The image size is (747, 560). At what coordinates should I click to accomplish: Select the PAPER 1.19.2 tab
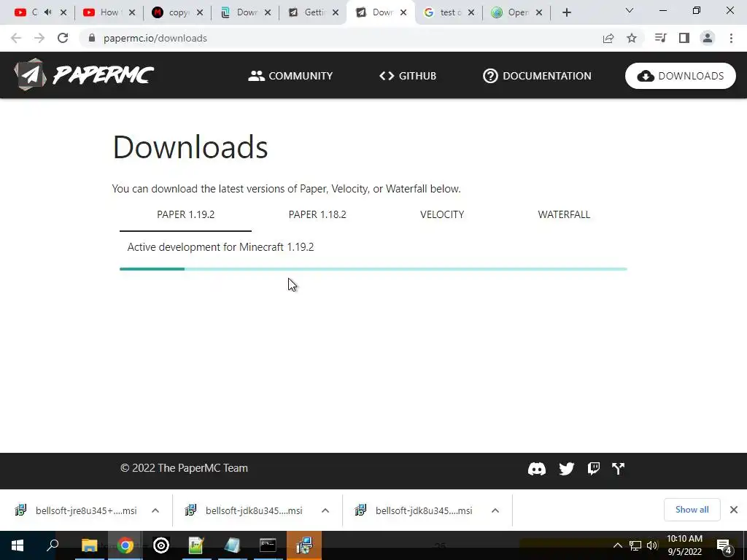(186, 215)
